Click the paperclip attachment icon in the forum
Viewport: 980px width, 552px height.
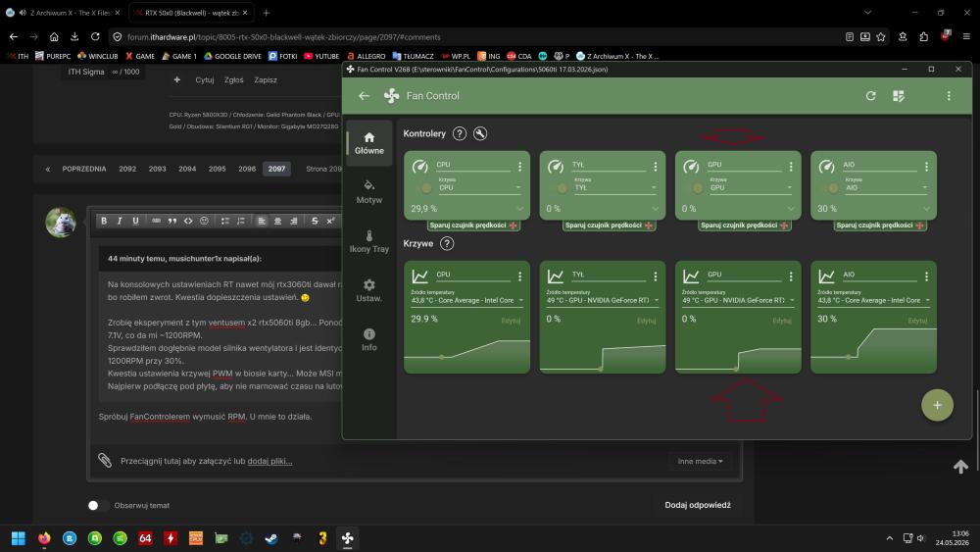[x=105, y=460]
